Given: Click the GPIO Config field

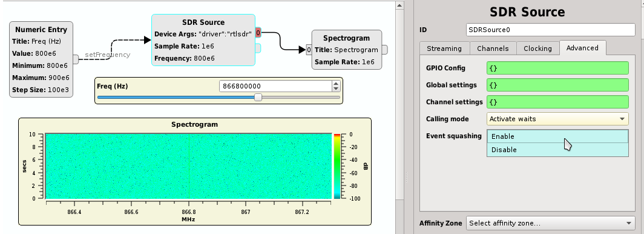Looking at the screenshot, I should click(x=557, y=68).
